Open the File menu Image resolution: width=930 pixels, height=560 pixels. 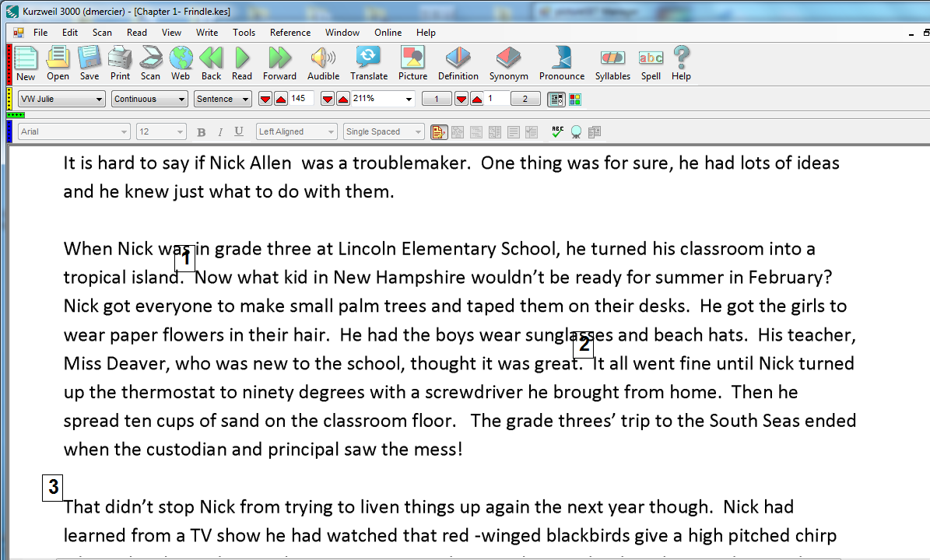pyautogui.click(x=40, y=33)
